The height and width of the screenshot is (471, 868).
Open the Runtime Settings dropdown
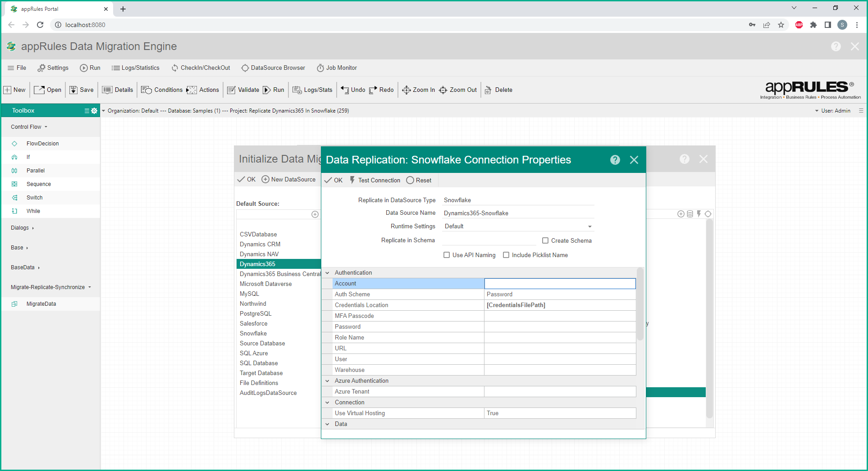click(x=518, y=226)
